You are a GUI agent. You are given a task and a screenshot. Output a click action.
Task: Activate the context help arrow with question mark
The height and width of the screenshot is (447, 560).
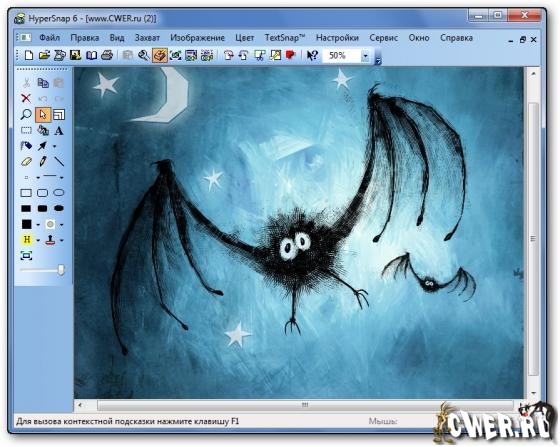312,55
